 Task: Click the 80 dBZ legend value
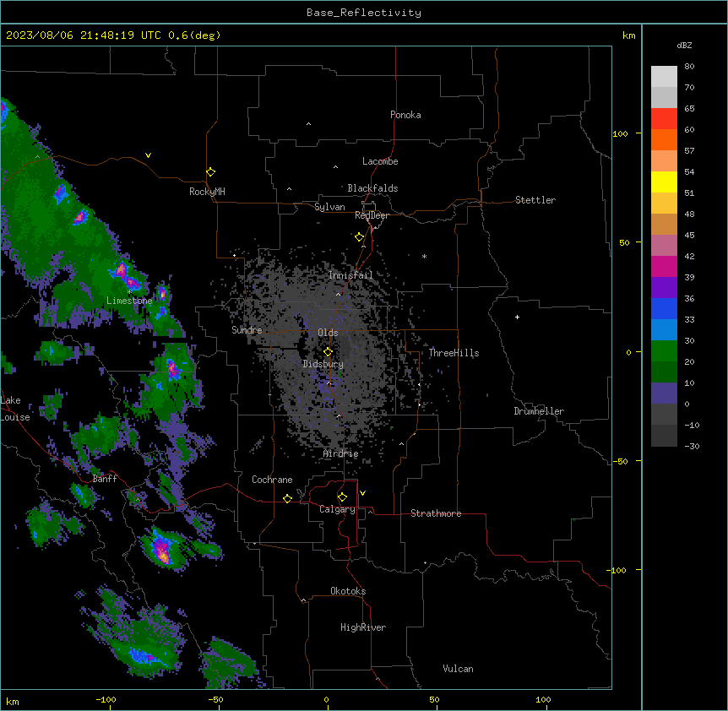(689, 67)
